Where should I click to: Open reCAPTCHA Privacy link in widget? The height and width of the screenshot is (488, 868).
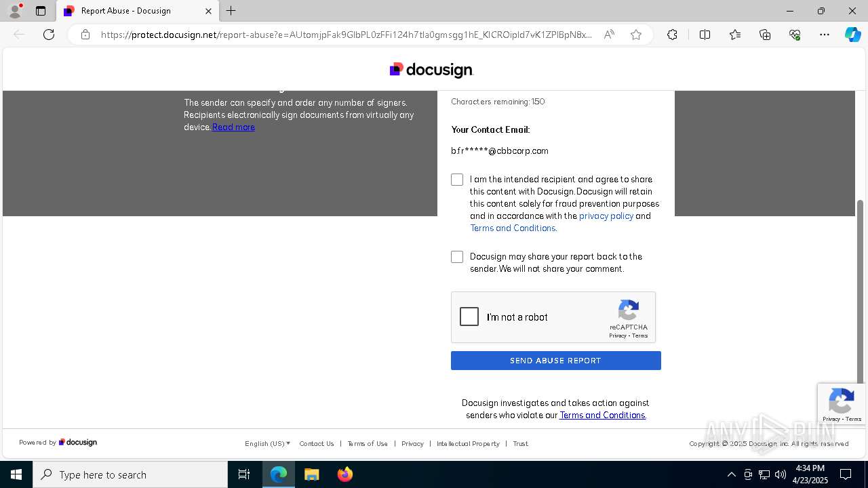[x=617, y=335]
